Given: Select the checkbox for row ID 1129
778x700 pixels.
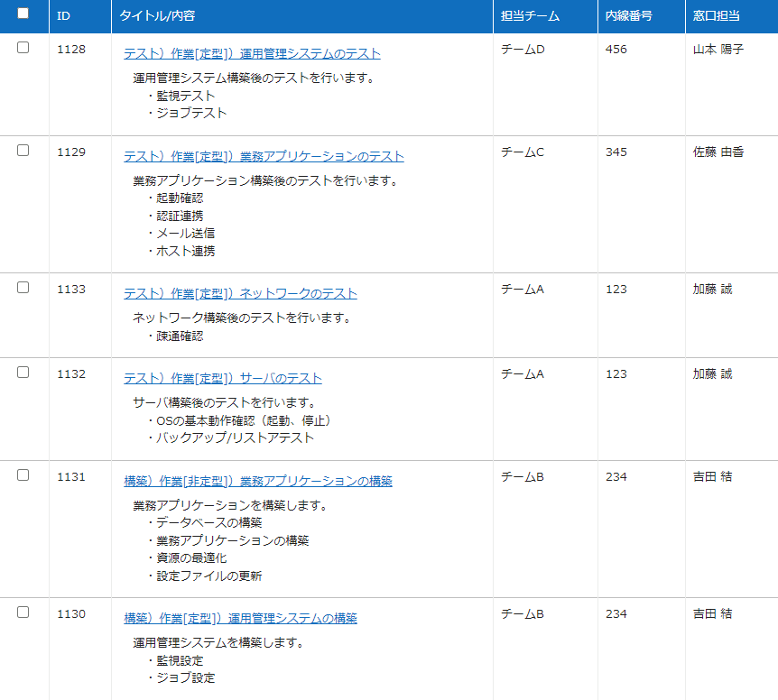Looking at the screenshot, I should [x=23, y=151].
